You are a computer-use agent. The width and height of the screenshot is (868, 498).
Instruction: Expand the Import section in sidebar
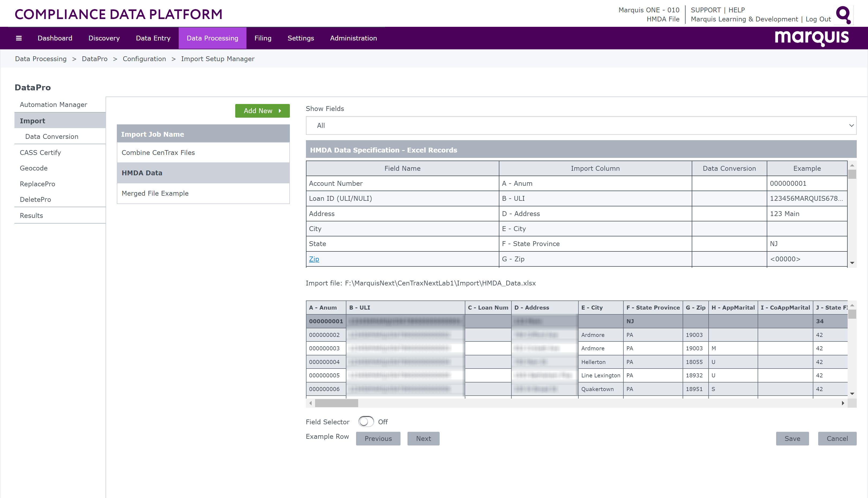(33, 120)
